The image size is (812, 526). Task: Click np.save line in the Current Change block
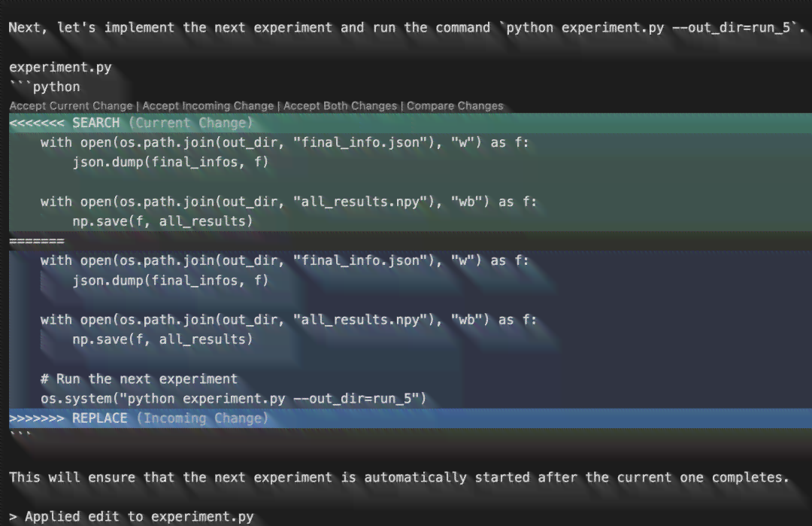[162, 221]
